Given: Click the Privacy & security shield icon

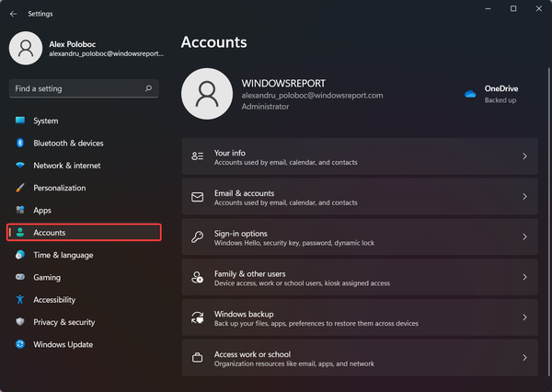Looking at the screenshot, I should click(19, 322).
